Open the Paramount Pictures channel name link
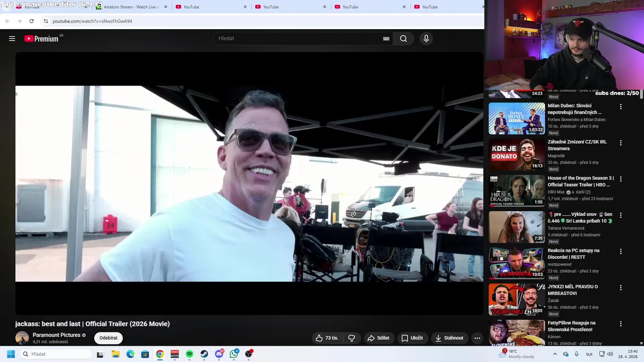The image size is (644, 362). (x=56, y=335)
